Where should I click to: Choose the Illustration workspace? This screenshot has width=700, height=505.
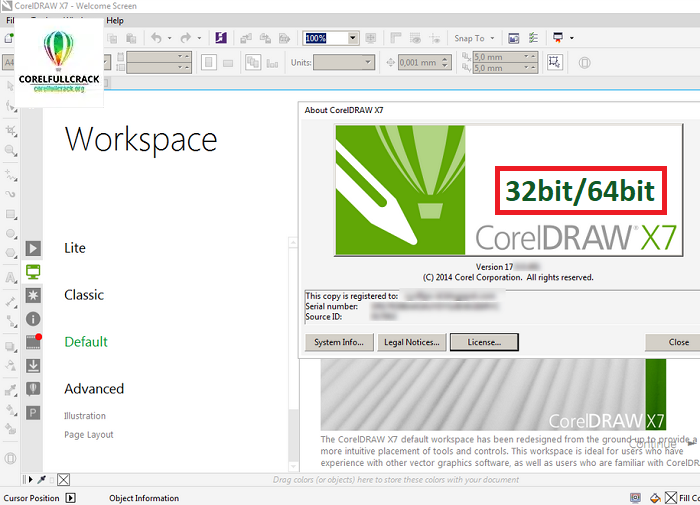[x=85, y=416]
